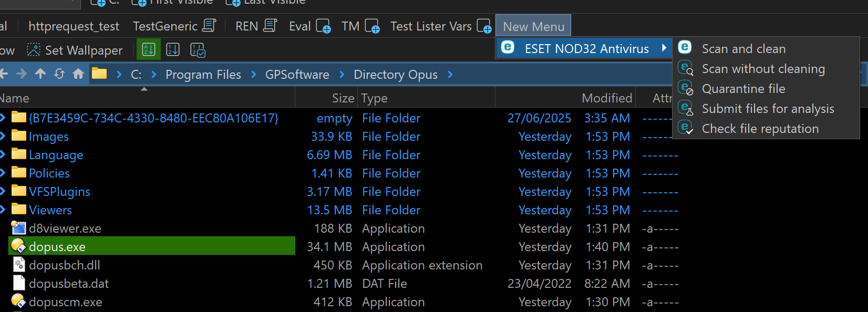Screen dimensions: 868x312
Task: Toggle the numeric sort order button
Action: coord(173,50)
